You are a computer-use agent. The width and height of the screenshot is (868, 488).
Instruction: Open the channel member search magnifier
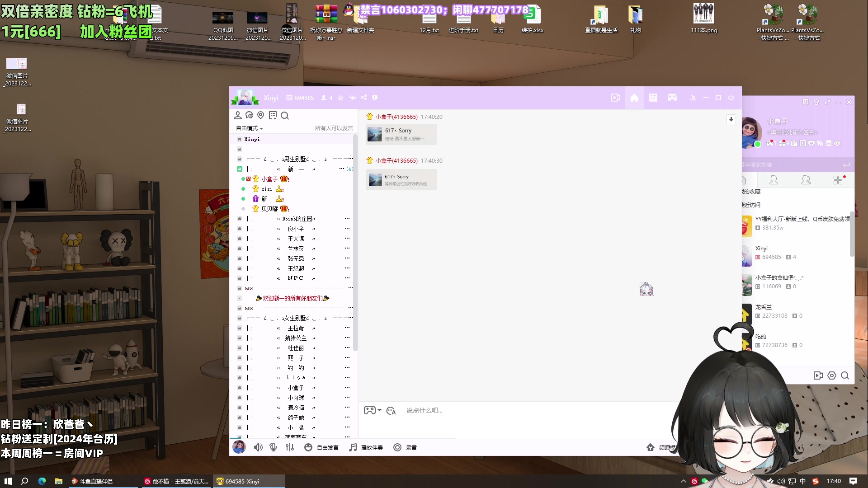point(285,116)
